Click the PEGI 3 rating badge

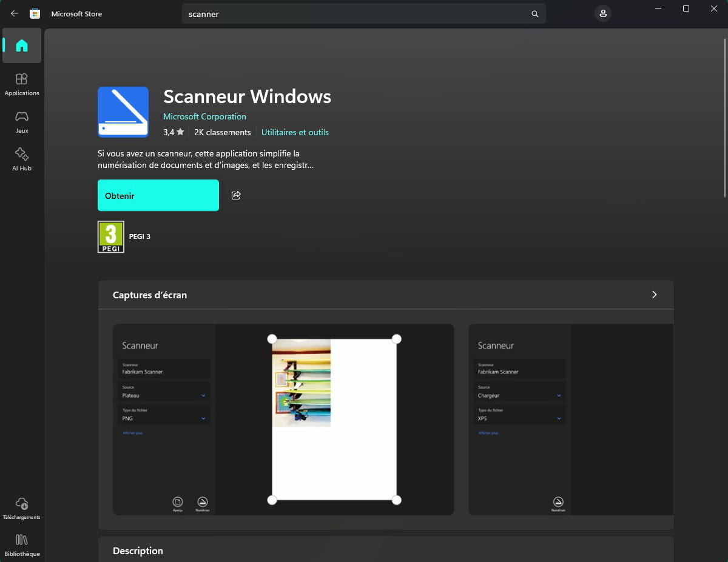(x=111, y=236)
